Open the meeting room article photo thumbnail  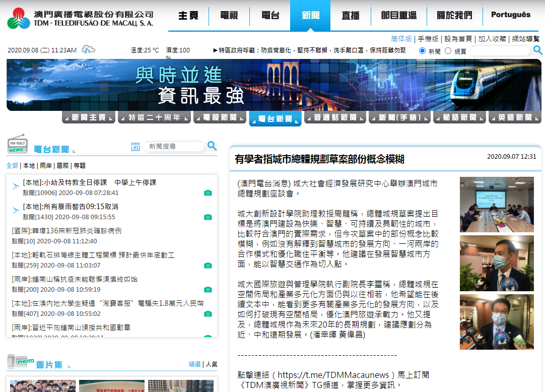(x=497, y=205)
